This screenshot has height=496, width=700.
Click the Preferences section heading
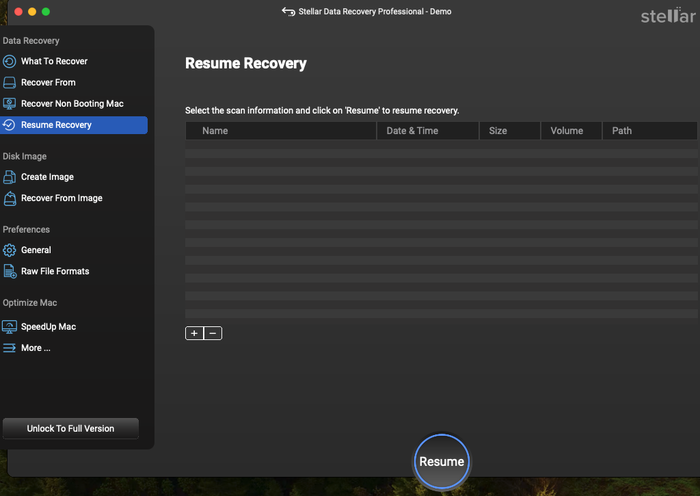pos(26,229)
